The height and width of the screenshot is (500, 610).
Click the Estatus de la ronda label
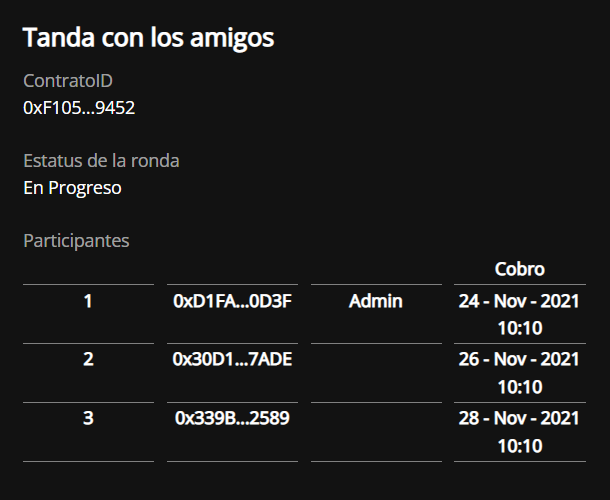(x=102, y=161)
